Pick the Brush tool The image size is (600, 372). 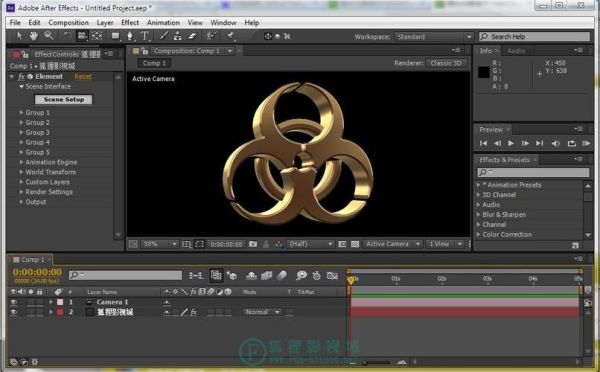(x=164, y=36)
